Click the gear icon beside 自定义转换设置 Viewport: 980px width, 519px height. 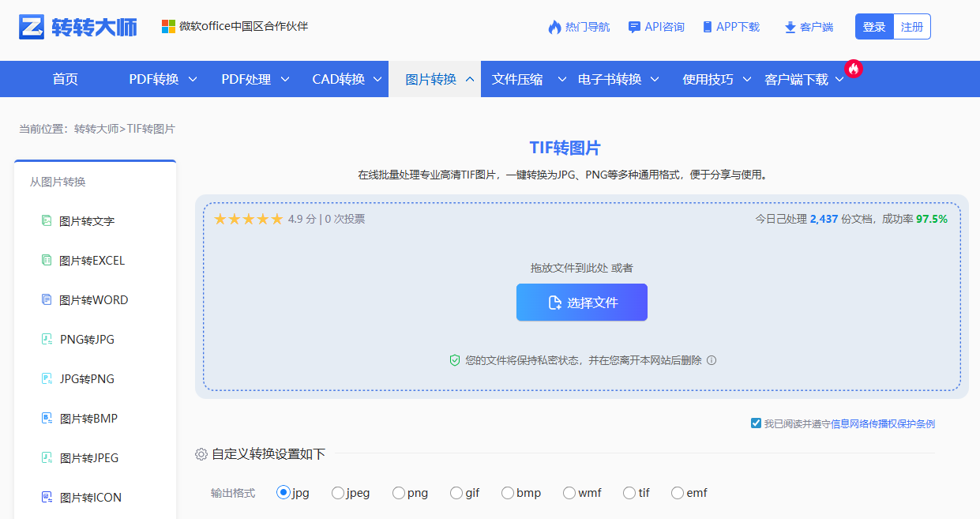point(201,454)
